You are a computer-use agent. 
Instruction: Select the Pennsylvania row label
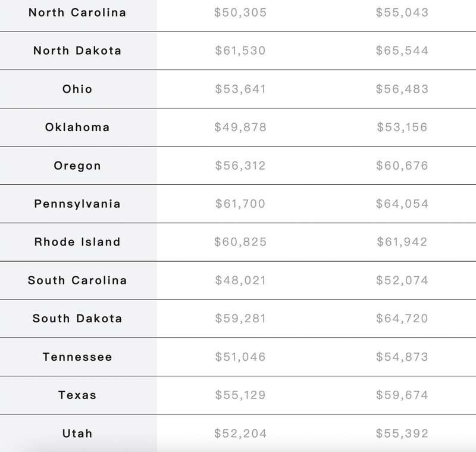click(x=77, y=204)
